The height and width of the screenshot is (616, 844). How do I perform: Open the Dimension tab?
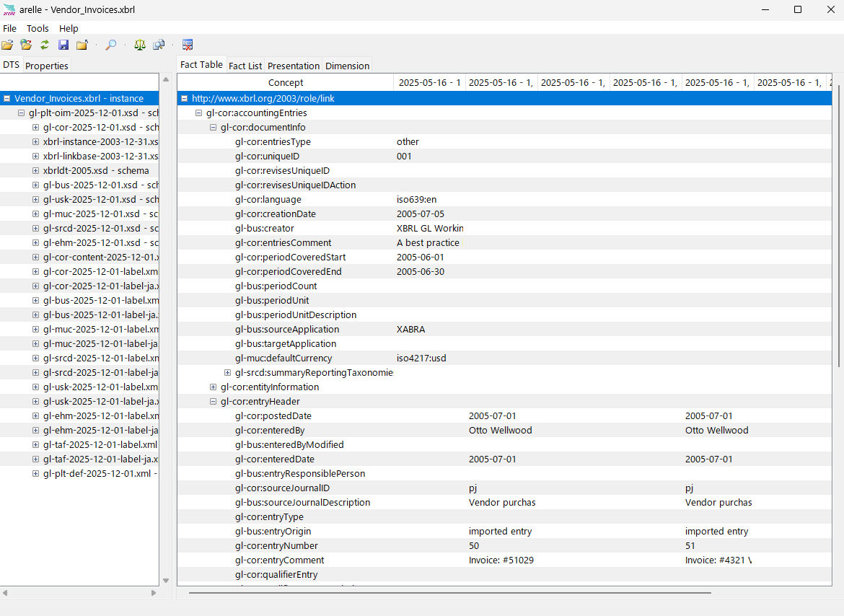pos(347,66)
